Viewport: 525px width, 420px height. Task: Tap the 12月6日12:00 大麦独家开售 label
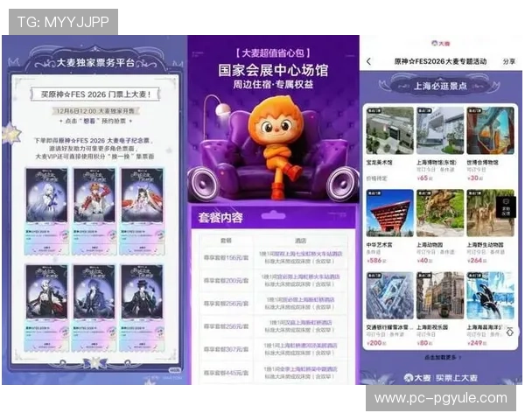pos(95,111)
